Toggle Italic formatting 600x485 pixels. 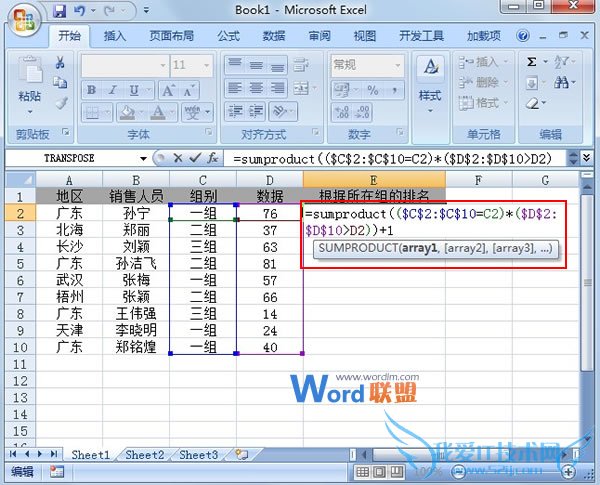tap(112, 90)
